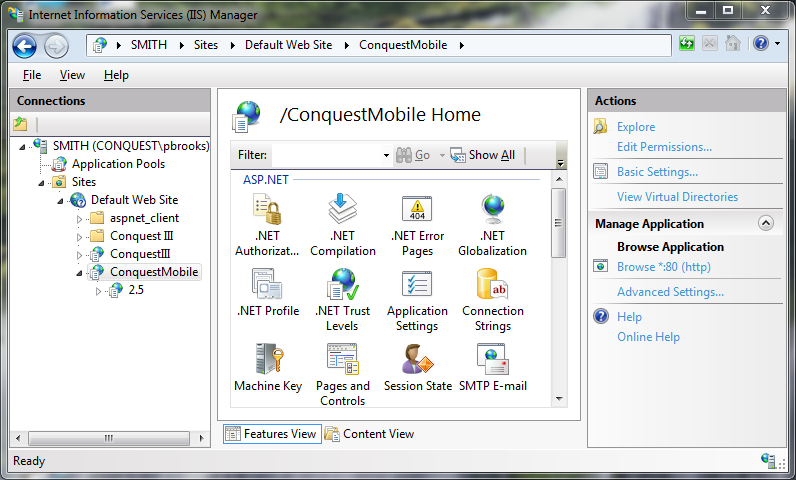The height and width of the screenshot is (480, 796).
Task: Expand the aspnet_client folder node
Action: [79, 219]
